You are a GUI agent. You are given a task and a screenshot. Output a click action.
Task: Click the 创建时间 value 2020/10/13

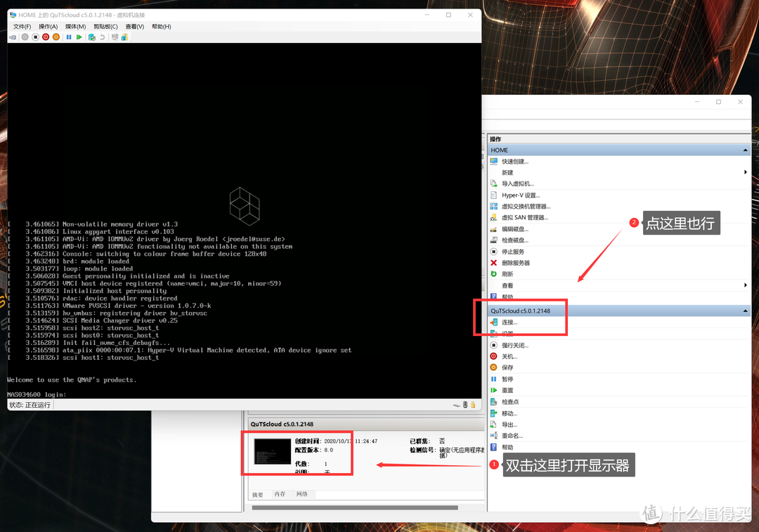[x=351, y=441]
